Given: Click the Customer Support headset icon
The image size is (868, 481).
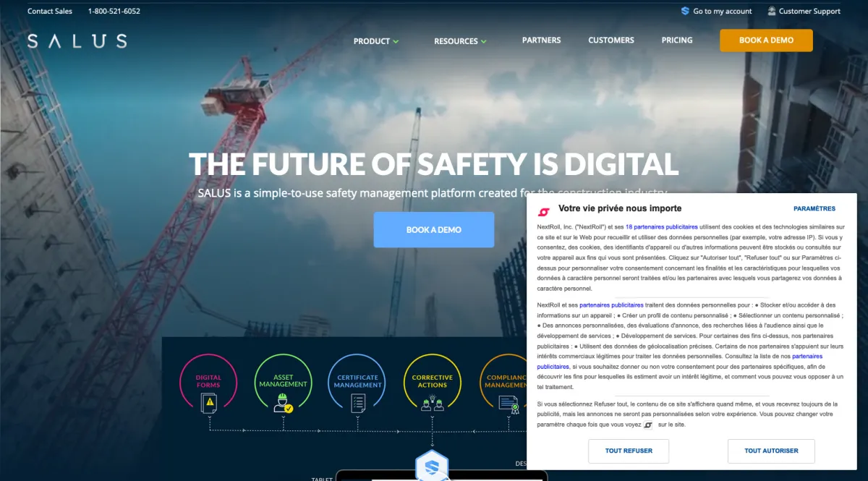Looking at the screenshot, I should 772,11.
